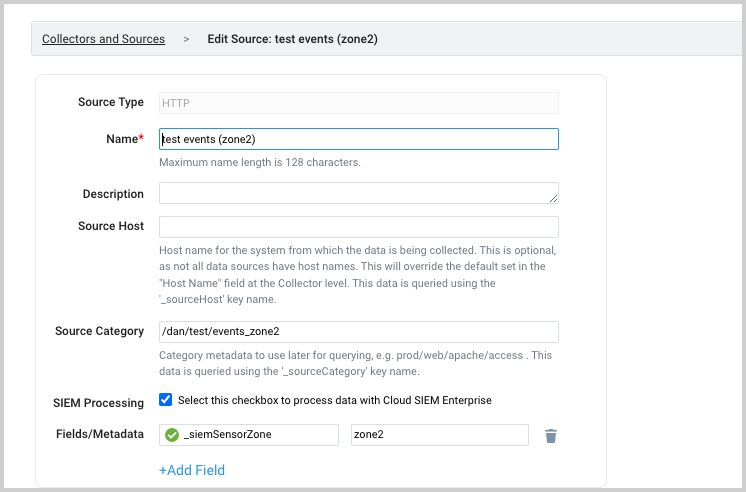Click the Source Category label
The image size is (746, 492).
99,331
